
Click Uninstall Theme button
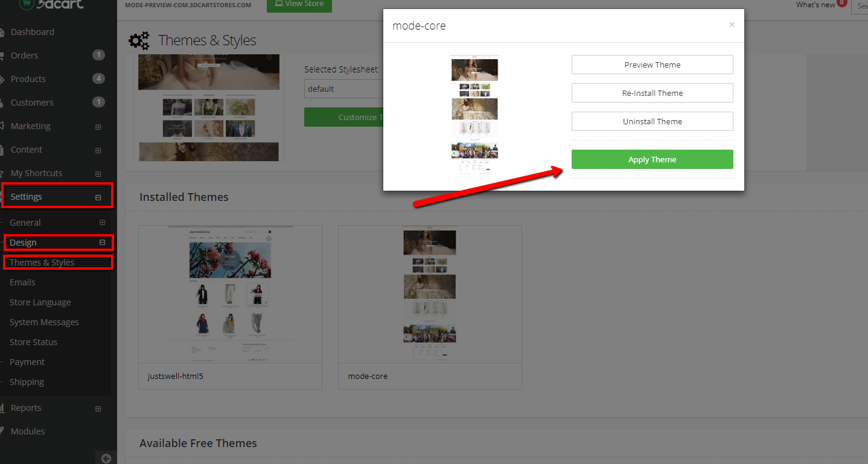click(x=652, y=121)
